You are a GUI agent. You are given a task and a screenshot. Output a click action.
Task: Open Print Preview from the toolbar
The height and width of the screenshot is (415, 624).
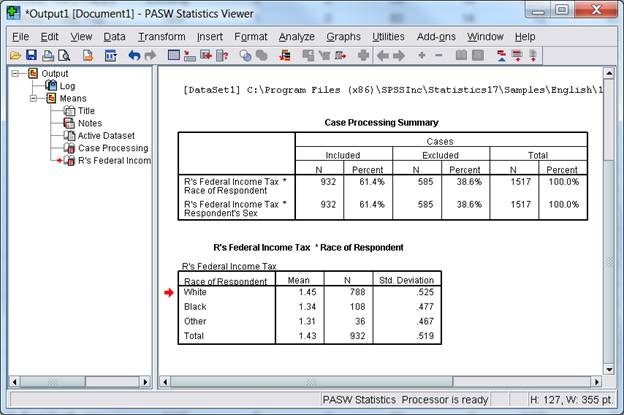[64, 56]
